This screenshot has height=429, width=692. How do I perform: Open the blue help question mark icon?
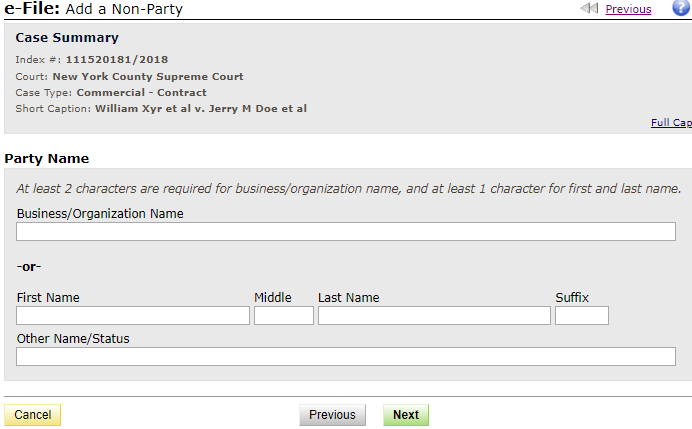681,8
